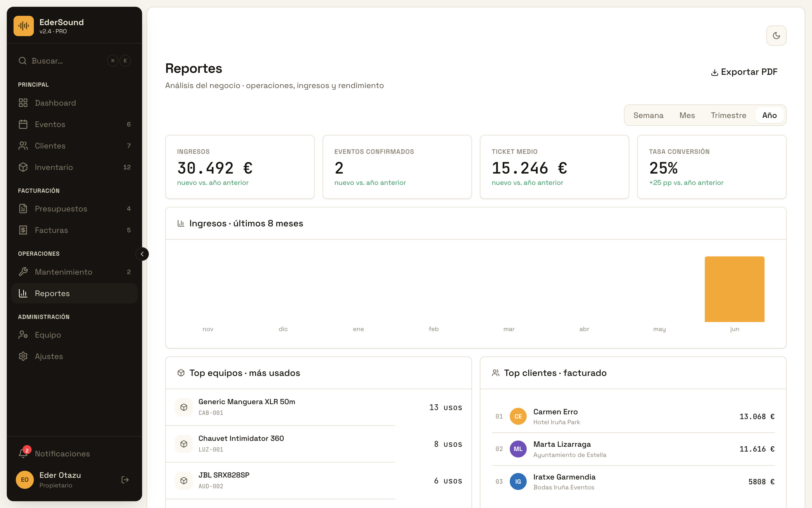Click the Mantenimiento wrench icon
The height and width of the screenshot is (508, 812).
23,272
